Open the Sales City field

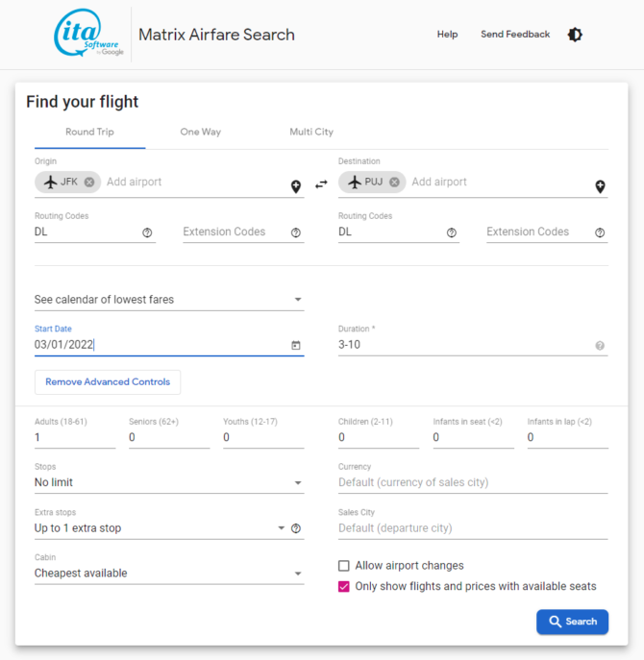tap(473, 528)
